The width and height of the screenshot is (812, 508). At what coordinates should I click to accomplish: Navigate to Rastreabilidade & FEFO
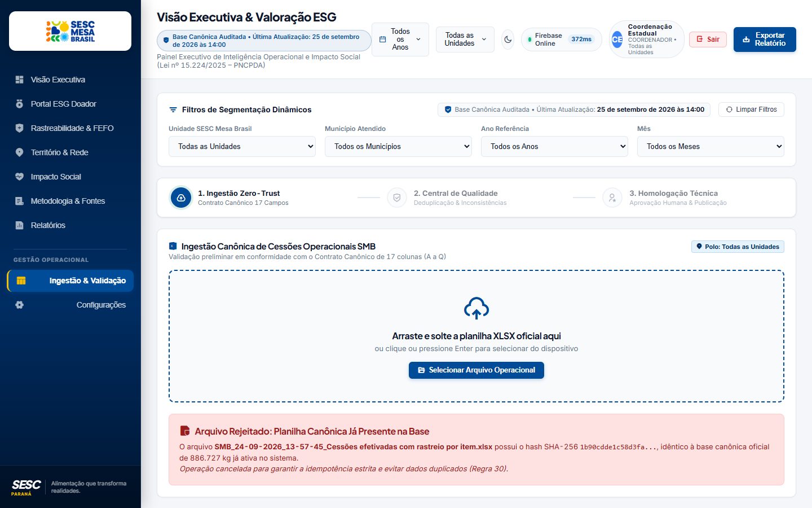click(70, 128)
